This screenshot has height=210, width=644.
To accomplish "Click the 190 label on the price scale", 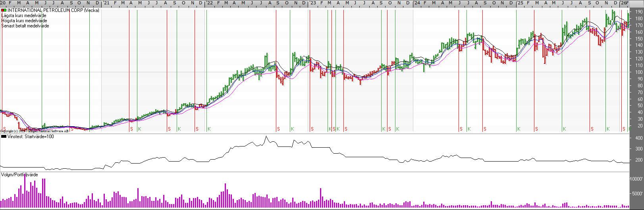I will point(639,12).
